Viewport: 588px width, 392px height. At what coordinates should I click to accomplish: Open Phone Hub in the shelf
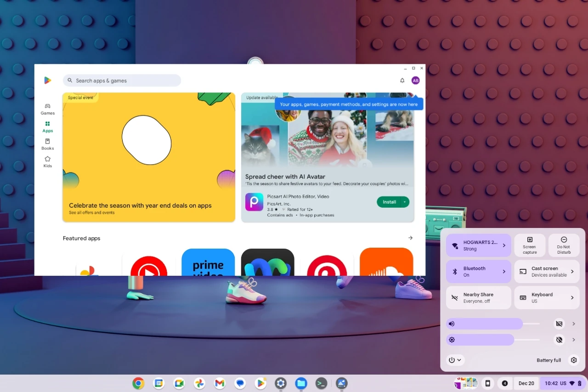tap(488, 383)
